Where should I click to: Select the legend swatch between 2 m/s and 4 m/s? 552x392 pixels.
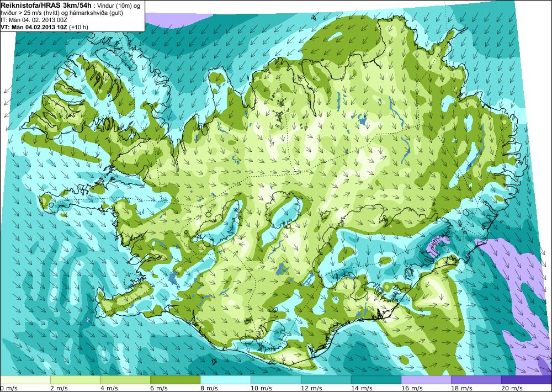click(x=75, y=380)
